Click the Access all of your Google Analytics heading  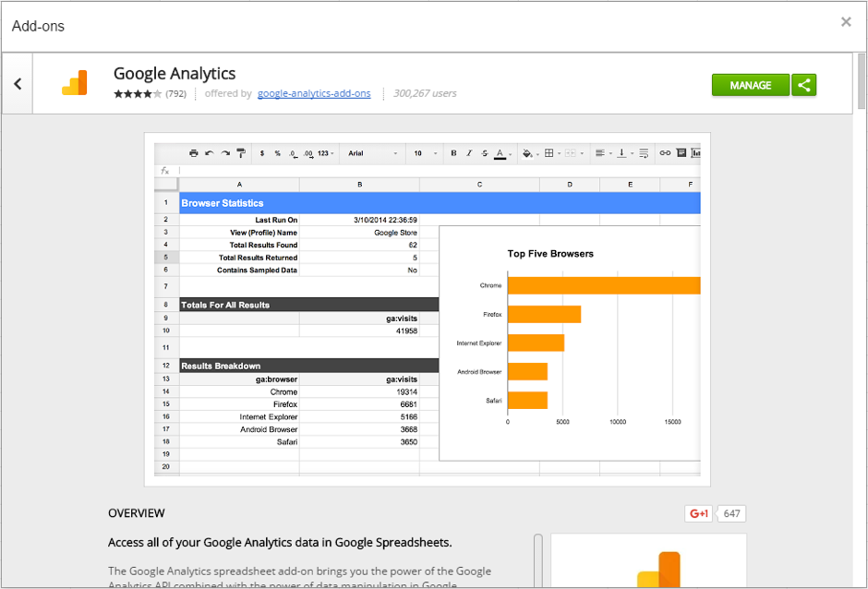[280, 543]
